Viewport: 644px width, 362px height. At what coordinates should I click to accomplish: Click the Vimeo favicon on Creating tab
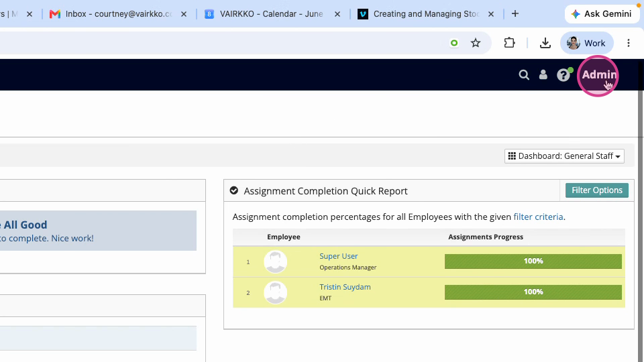pos(363,14)
